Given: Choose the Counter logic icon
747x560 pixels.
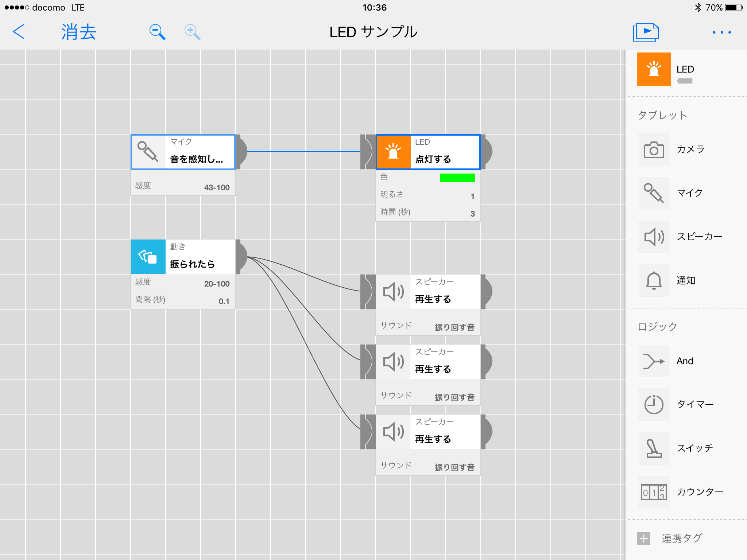Looking at the screenshot, I should click(654, 492).
